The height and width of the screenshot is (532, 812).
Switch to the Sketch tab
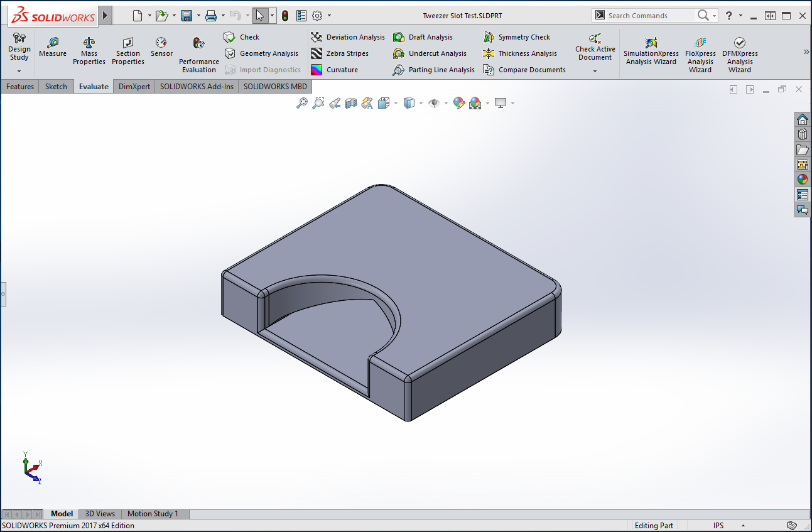pyautogui.click(x=56, y=87)
